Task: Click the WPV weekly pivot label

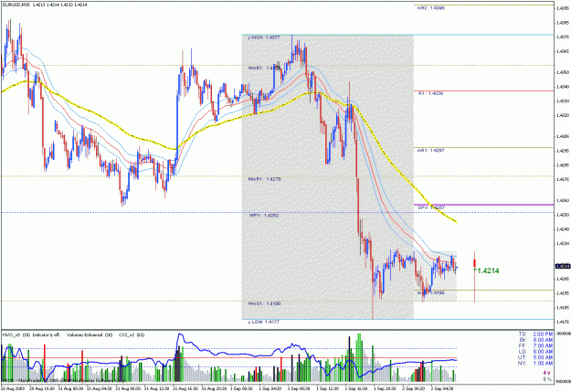Action: (264, 216)
